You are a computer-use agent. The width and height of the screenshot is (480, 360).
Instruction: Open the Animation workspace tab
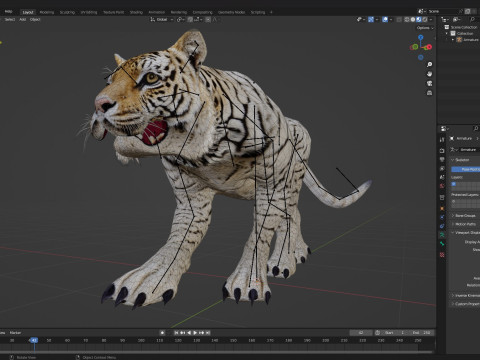click(x=157, y=12)
